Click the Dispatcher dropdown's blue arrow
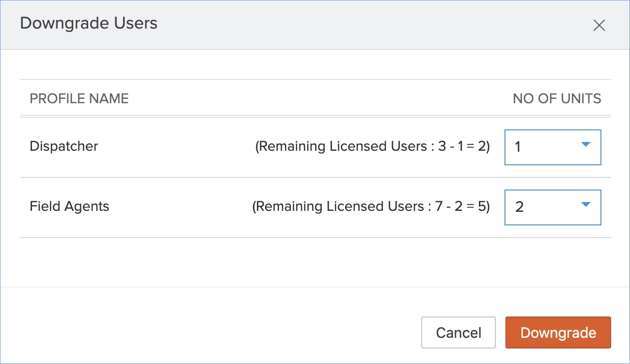 pos(585,144)
